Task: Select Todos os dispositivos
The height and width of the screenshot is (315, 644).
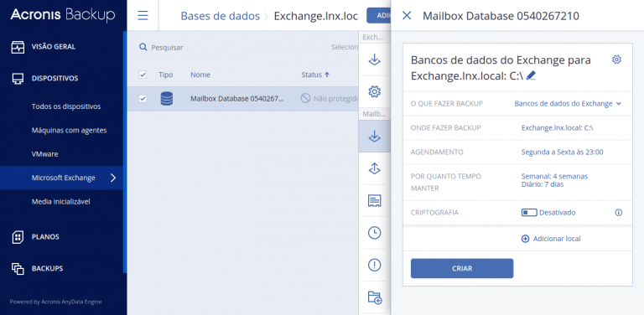Action: (66, 106)
